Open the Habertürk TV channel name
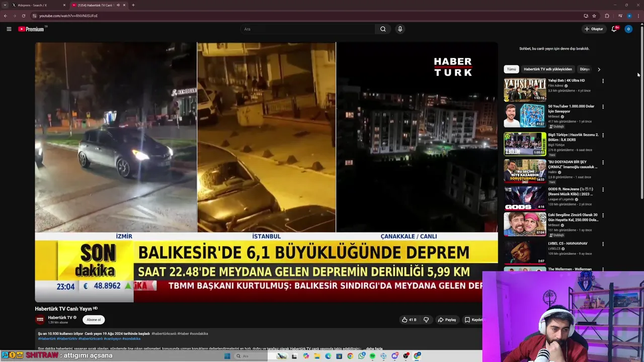The height and width of the screenshot is (362, 644). 60,318
